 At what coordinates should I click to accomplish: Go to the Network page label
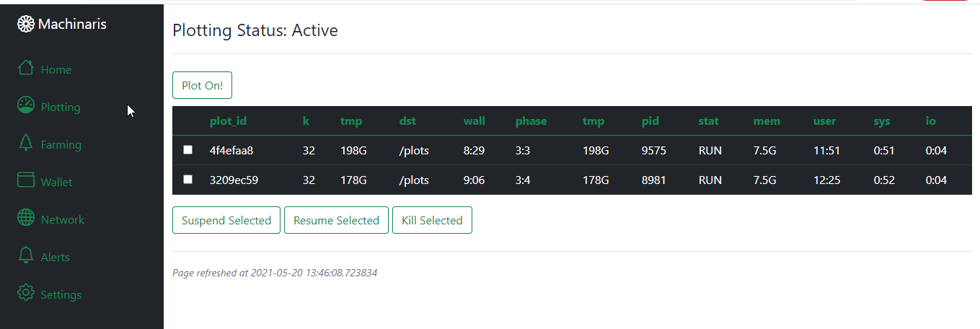tap(63, 220)
